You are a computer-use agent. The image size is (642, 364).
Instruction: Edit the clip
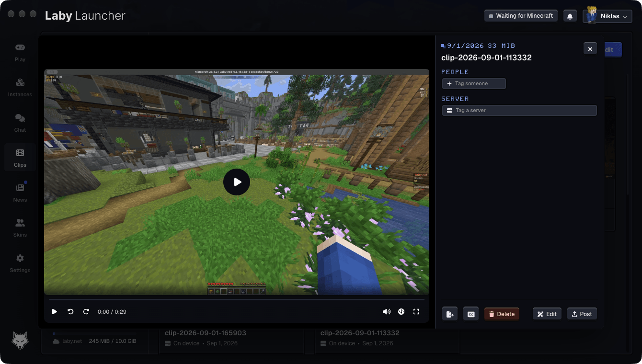[x=547, y=314]
